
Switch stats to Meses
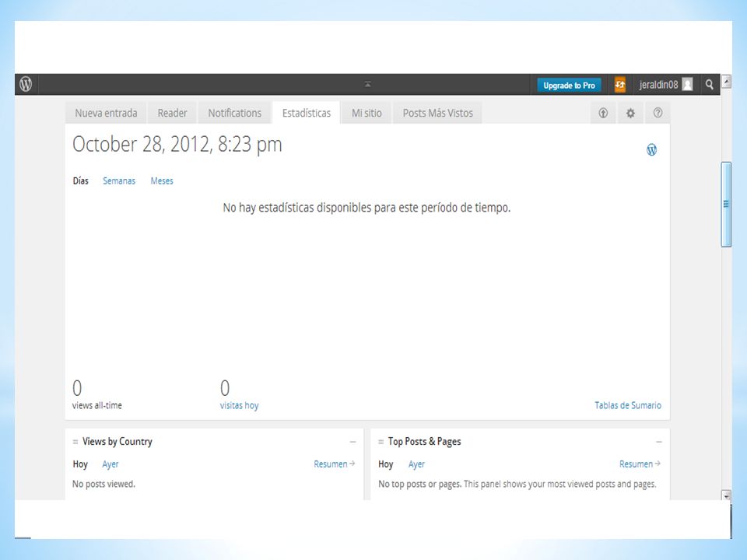(162, 181)
